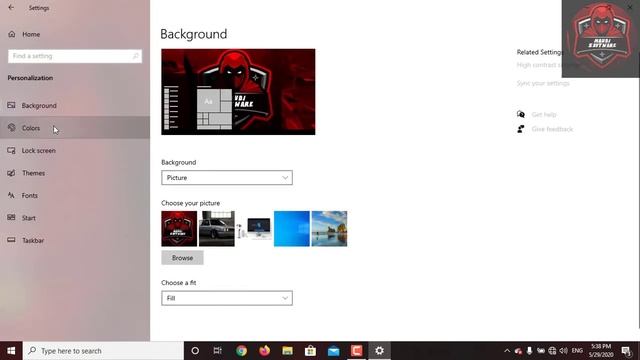The height and width of the screenshot is (360, 640).
Task: Open the Action Center notifications icon
Action: coord(626,351)
